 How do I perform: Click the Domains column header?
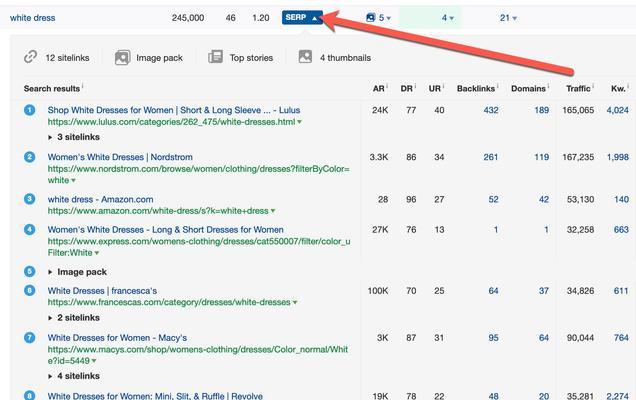(528, 88)
